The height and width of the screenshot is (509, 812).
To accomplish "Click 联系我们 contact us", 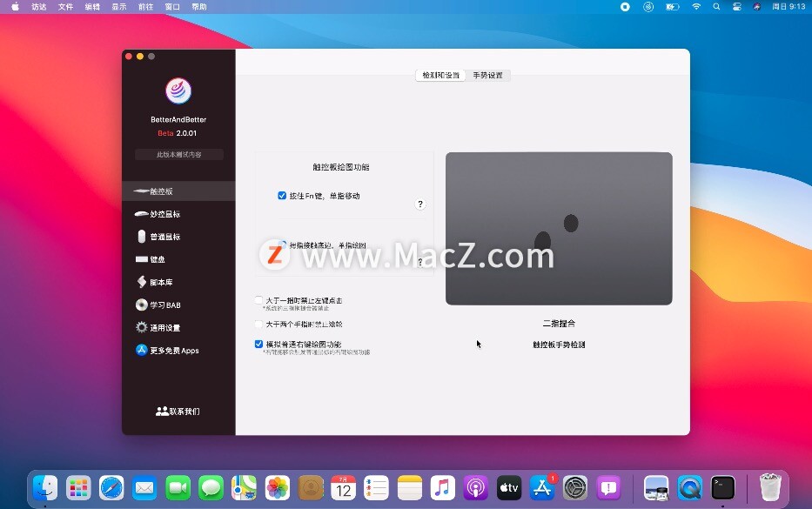I will [178, 412].
